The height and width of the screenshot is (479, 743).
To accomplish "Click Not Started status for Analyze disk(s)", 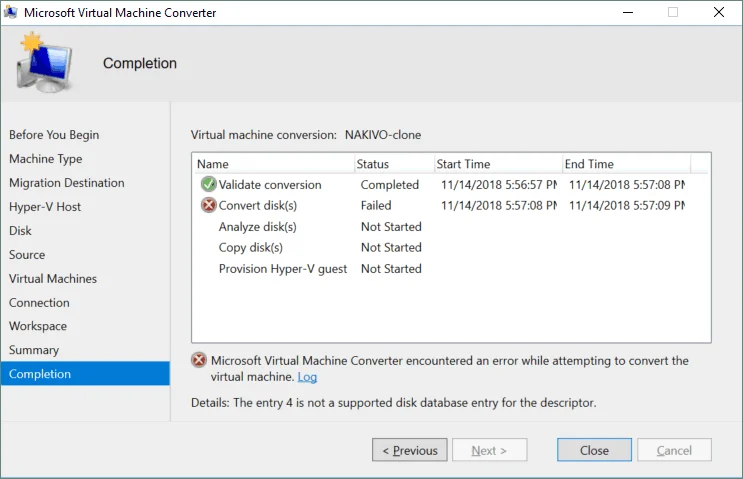I will [x=391, y=227].
